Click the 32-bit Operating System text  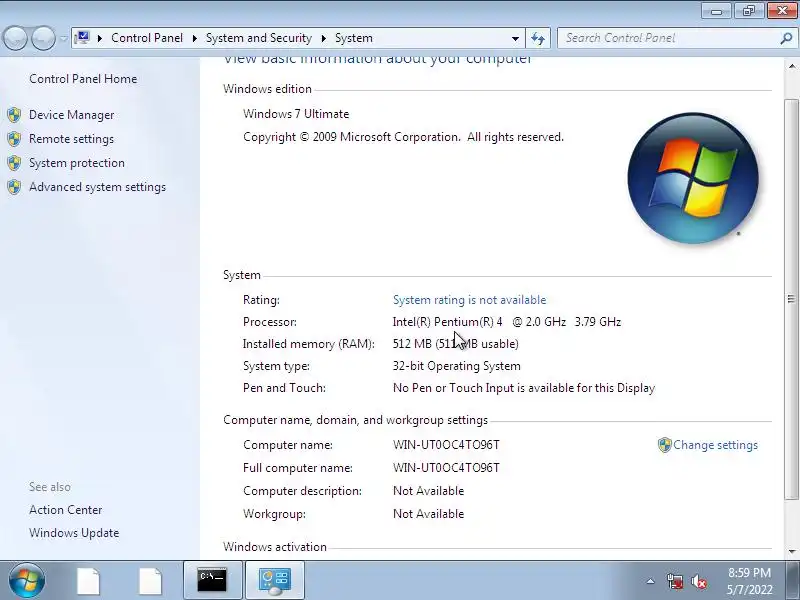tap(457, 366)
